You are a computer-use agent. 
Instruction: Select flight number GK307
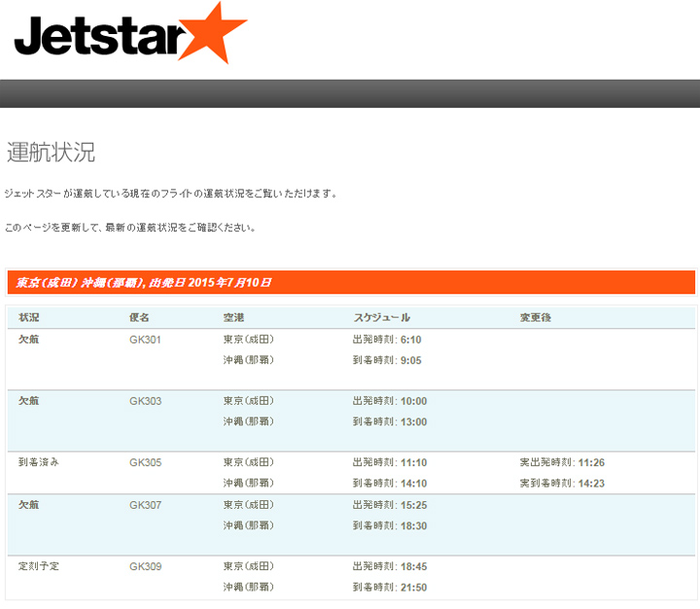coord(145,505)
